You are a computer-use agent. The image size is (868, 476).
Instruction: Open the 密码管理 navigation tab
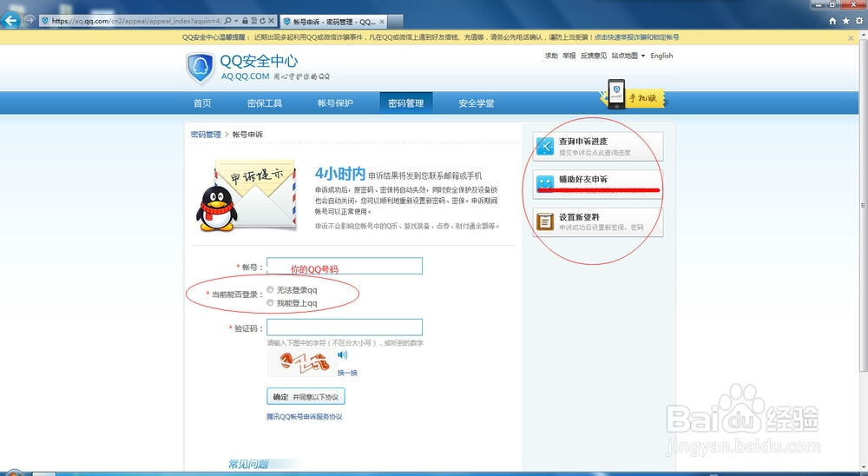(x=405, y=103)
